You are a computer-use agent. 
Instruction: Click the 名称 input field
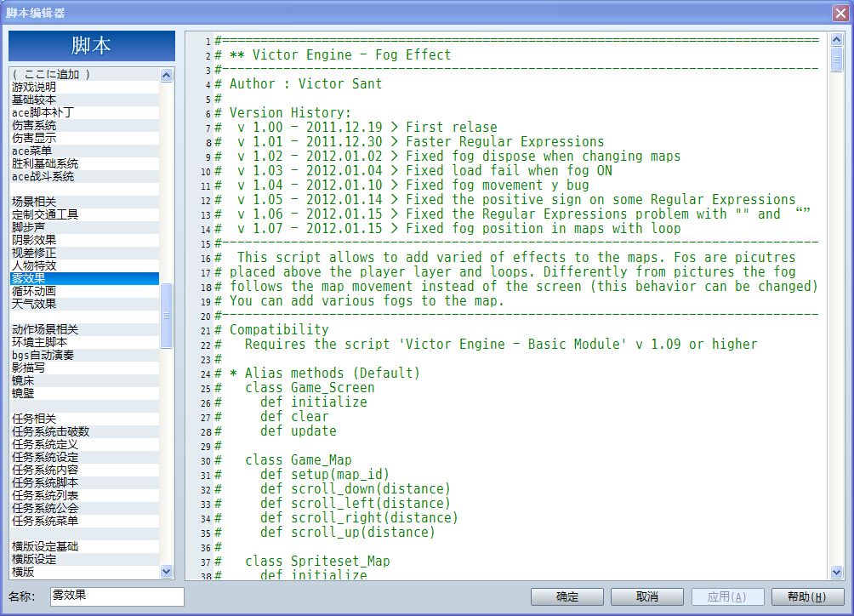tap(117, 596)
